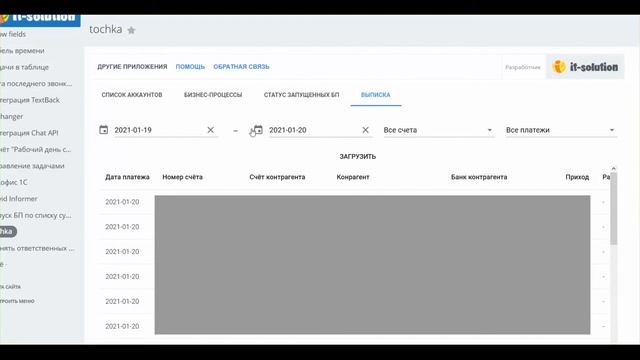Click the table vertical scrollbar thumb

coord(613,208)
